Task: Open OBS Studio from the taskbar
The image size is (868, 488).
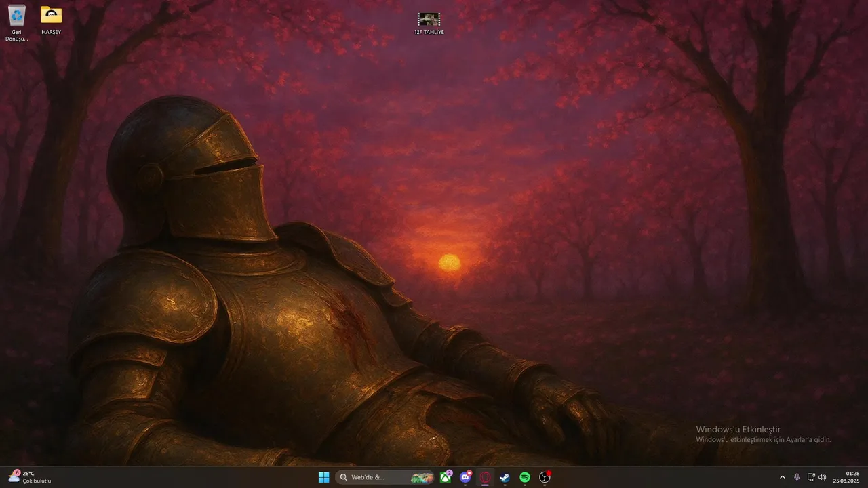Action: tap(545, 477)
